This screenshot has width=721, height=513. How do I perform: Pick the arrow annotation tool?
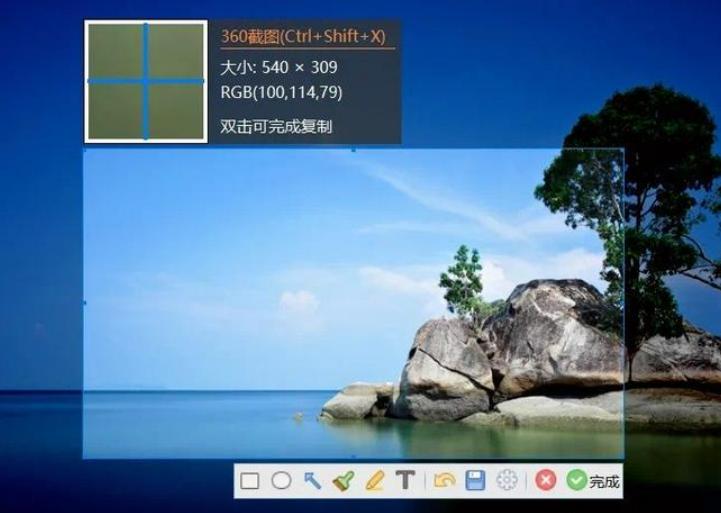tap(312, 481)
